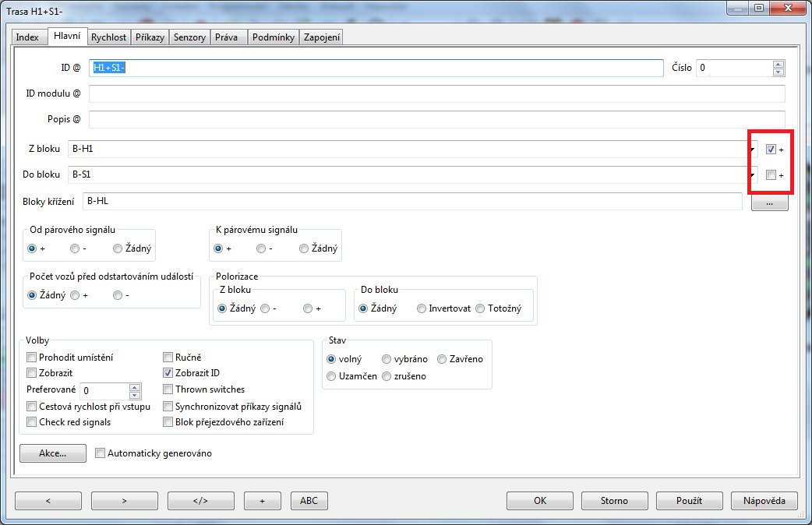
Task: Open the Zapojení tab
Action: click(321, 37)
